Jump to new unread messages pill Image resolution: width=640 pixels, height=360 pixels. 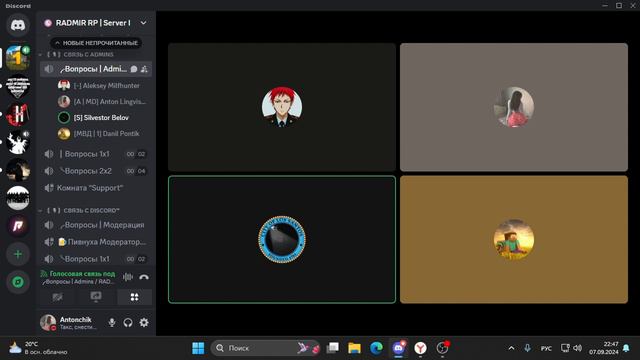(x=96, y=43)
